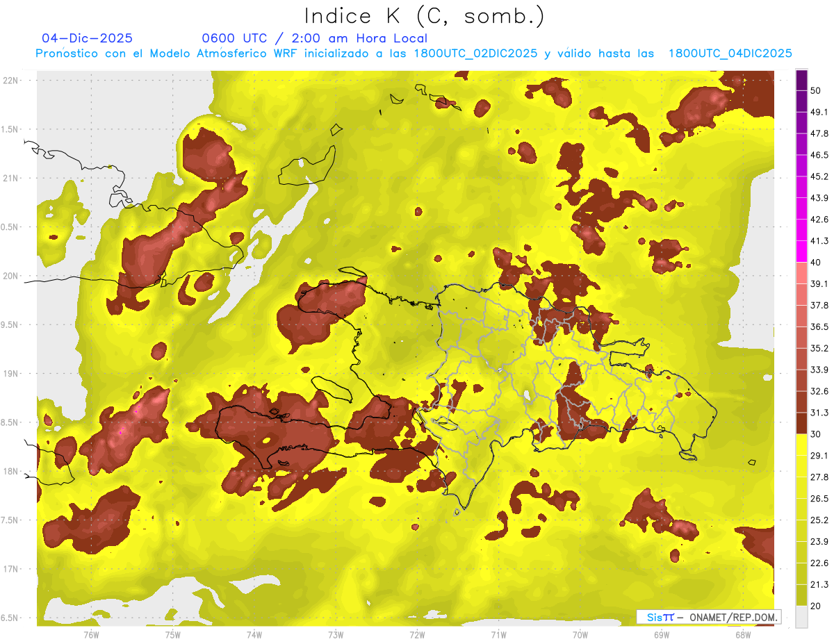The height and width of the screenshot is (644, 834).
Task: Click colorbar value "40"
Action: [x=816, y=263]
